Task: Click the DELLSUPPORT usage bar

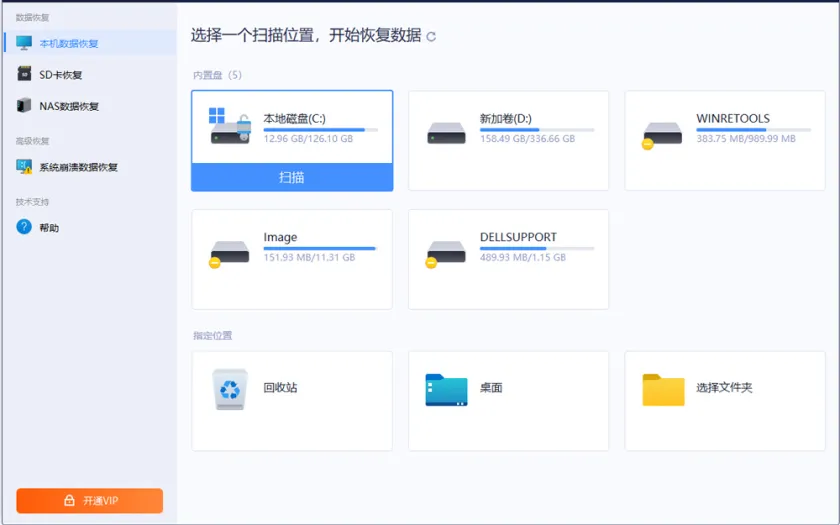Action: [x=537, y=249]
